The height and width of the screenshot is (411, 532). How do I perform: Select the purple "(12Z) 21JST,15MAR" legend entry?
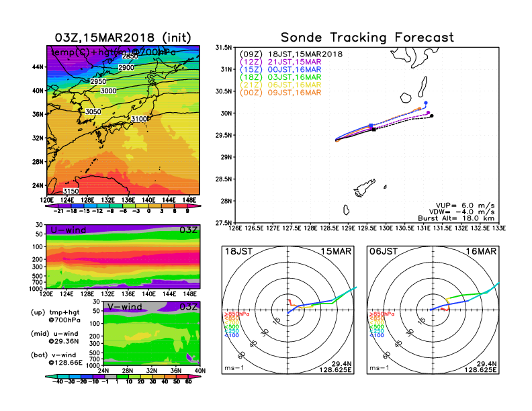point(281,62)
